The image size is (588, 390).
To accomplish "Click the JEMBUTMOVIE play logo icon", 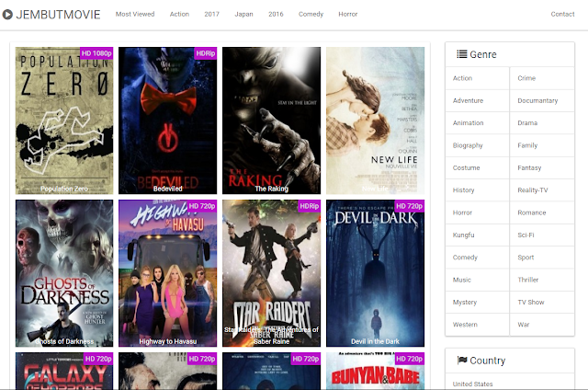I will pos(7,15).
